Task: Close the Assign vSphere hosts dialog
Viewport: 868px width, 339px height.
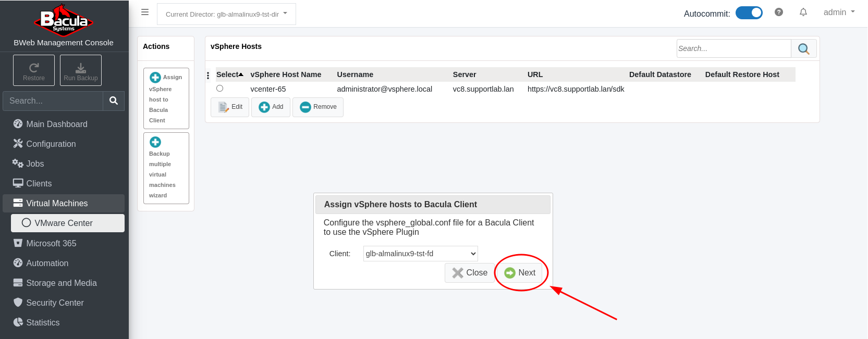Action: click(x=470, y=273)
